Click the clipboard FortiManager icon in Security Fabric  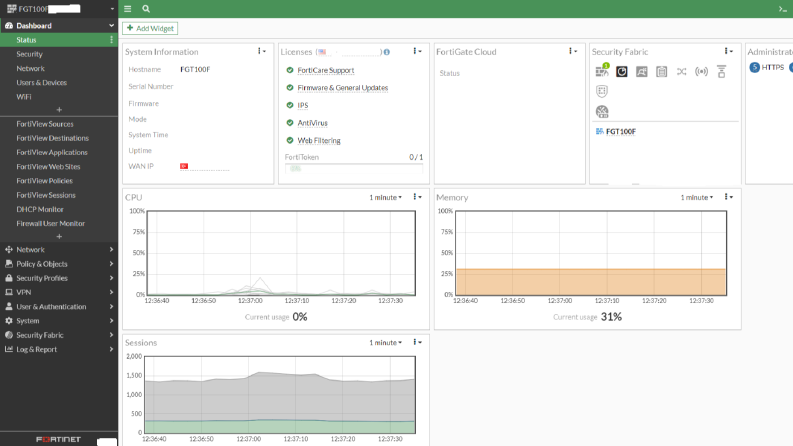662,71
